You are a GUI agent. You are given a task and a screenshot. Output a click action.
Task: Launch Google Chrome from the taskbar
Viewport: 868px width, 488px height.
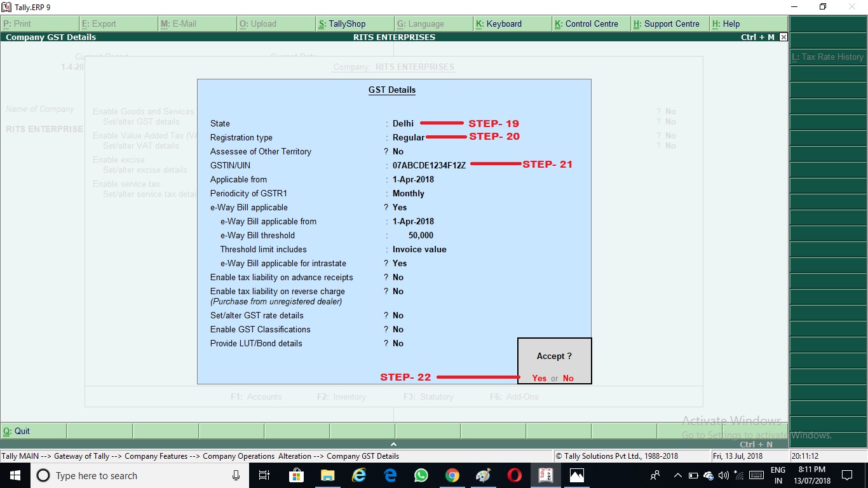452,475
